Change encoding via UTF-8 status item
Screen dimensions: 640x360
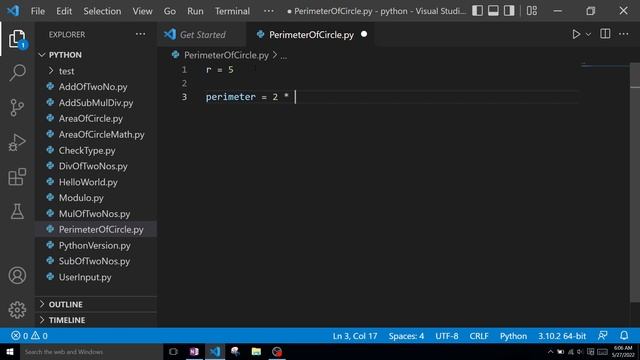pyautogui.click(x=447, y=336)
